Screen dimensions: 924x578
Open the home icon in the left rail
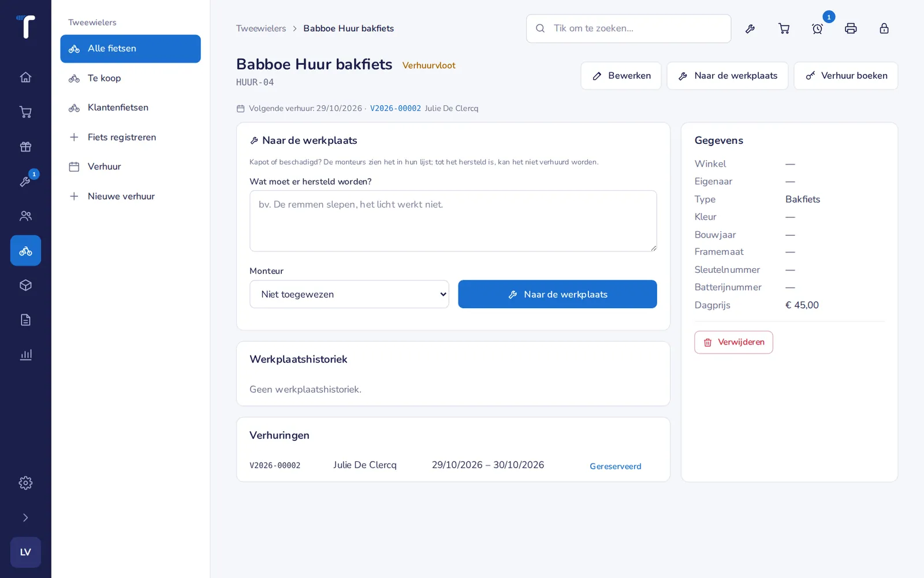[x=25, y=77]
